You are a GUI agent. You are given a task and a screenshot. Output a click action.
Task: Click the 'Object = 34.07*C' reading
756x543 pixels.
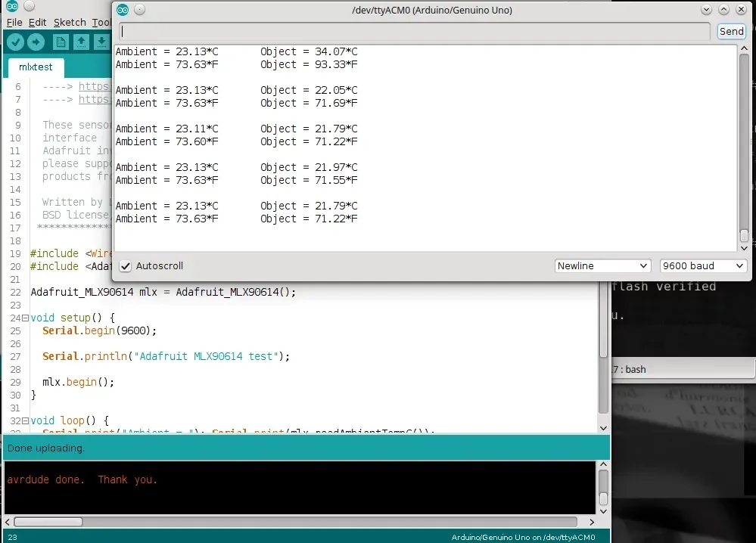tap(309, 51)
